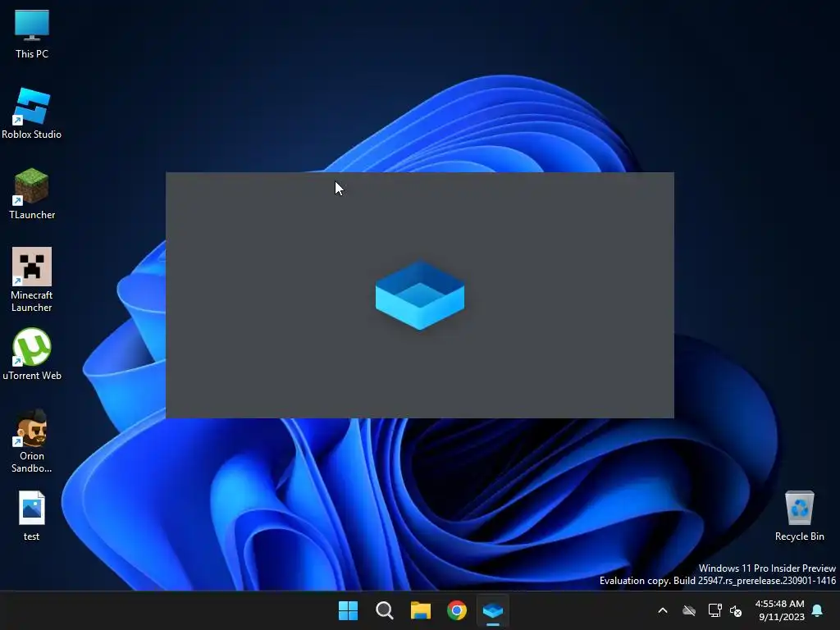Open the notifications bell
The height and width of the screenshot is (630, 840).
click(x=817, y=610)
